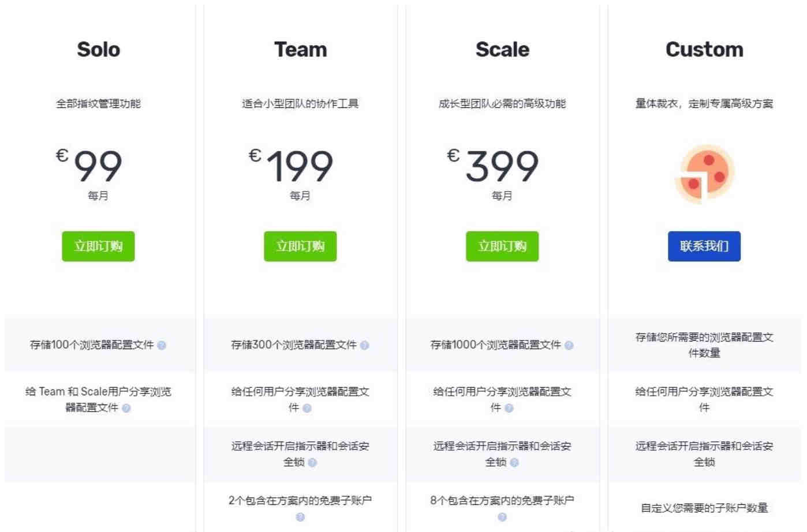
Task: Order the Scale plan with 立即订购
Action: click(x=502, y=246)
